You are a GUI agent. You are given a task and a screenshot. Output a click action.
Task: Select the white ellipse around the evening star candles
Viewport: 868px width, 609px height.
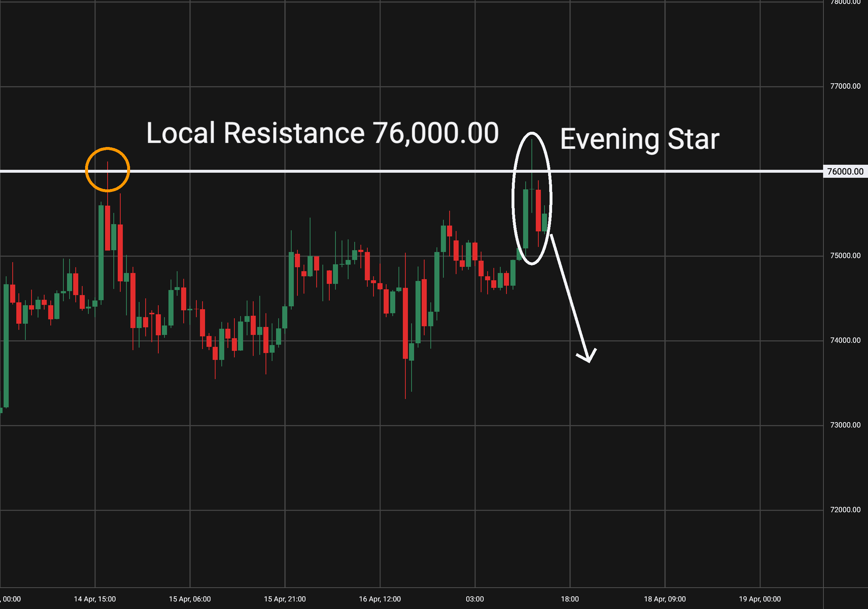click(514, 198)
